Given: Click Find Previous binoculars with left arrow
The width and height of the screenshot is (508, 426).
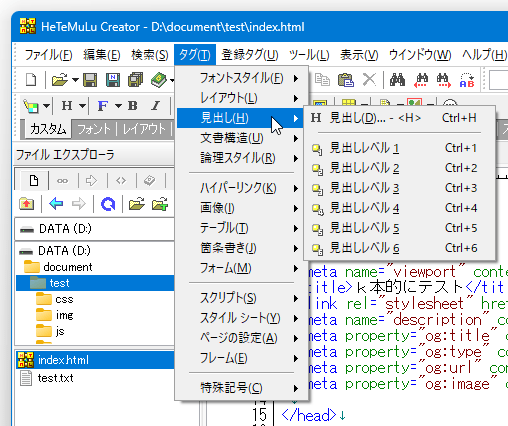Looking at the screenshot, I should pyautogui.click(x=421, y=80).
